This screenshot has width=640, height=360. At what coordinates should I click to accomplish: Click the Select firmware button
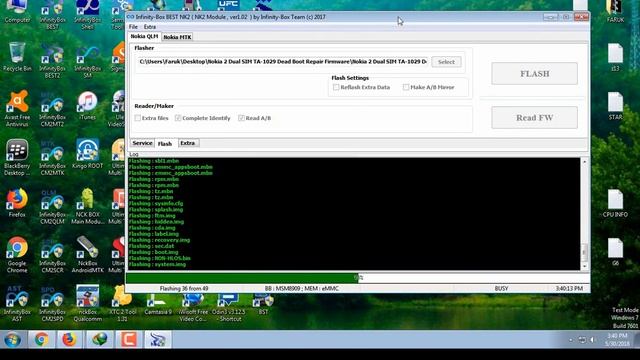coord(446,62)
